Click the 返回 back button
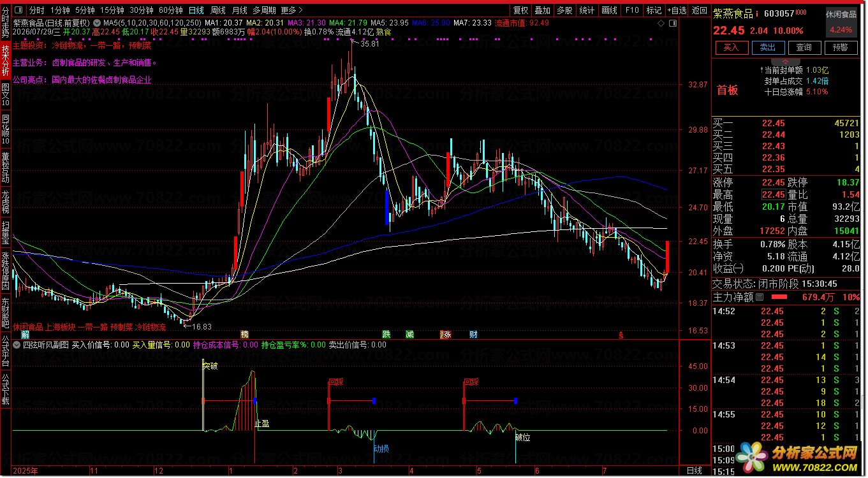 (700, 10)
